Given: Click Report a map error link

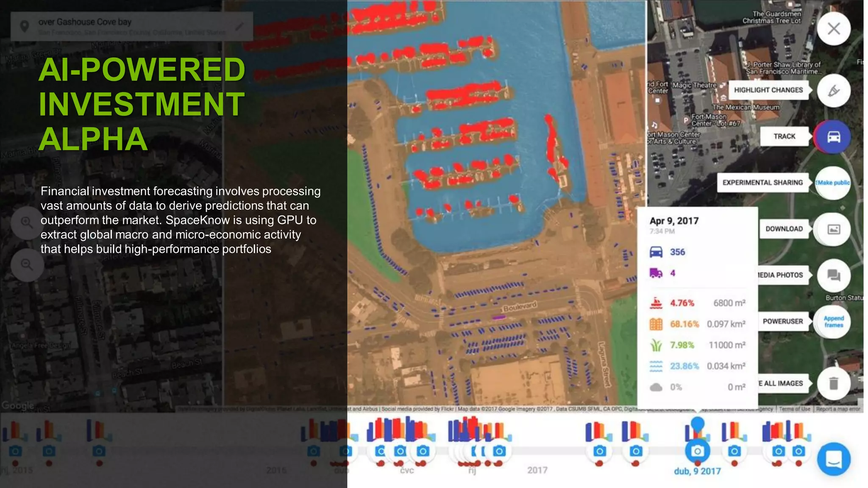Looking at the screenshot, I should [838, 409].
